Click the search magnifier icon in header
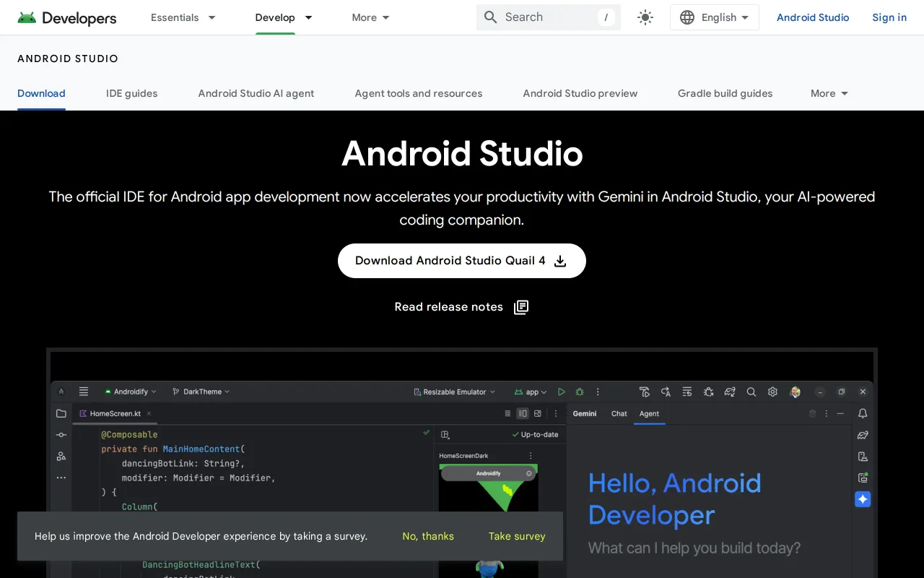Screen dimensions: 924x578 [491, 17]
